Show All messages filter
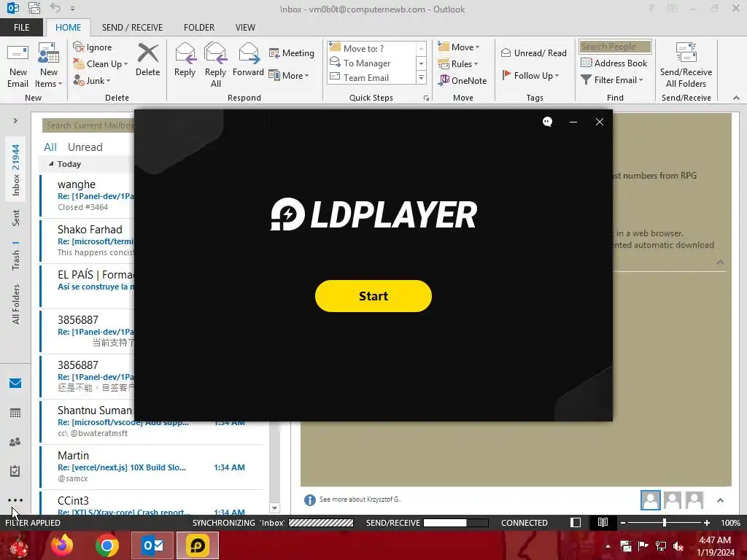This screenshot has height=560, width=747. (x=50, y=147)
